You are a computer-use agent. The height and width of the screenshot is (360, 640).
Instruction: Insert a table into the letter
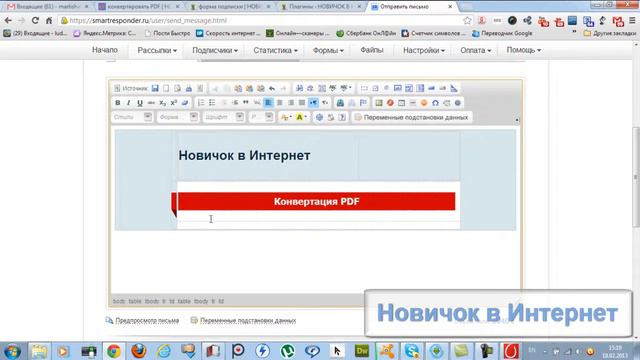401,103
